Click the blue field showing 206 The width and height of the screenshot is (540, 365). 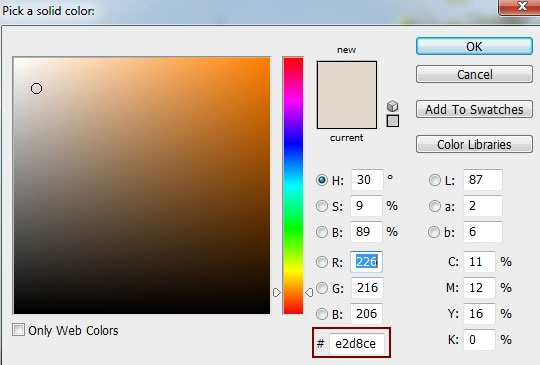coord(366,314)
